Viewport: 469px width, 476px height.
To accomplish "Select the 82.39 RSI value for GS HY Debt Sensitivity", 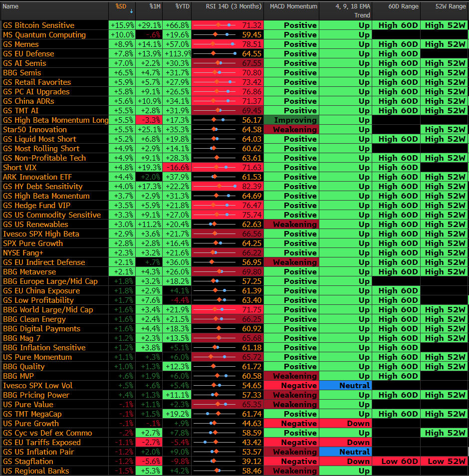I will [x=251, y=187].
